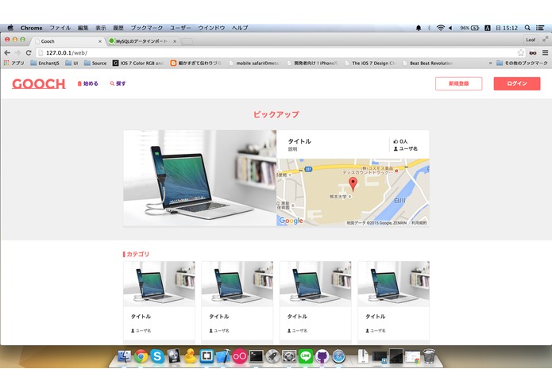Open the Notification Center list icon
Image resolution: width=552 pixels, height=392 pixels.
pos(540,28)
